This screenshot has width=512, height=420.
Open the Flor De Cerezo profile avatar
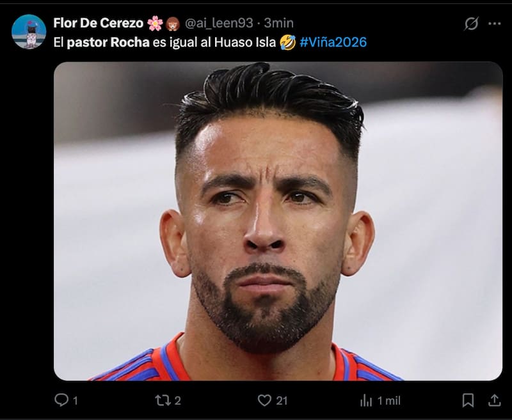point(29,31)
